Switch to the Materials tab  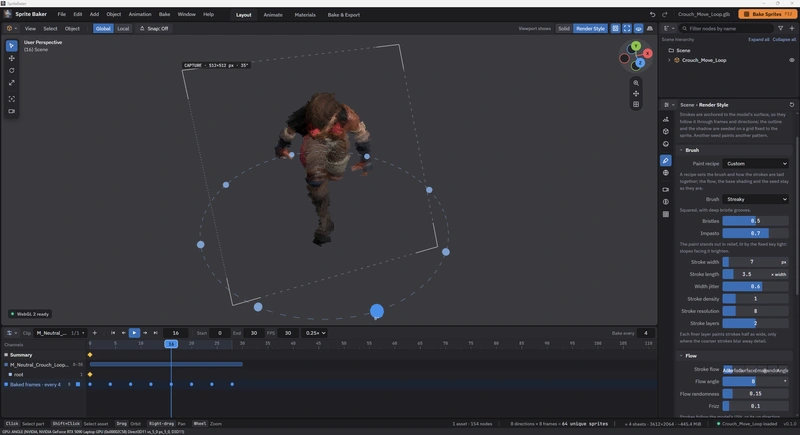pos(305,15)
